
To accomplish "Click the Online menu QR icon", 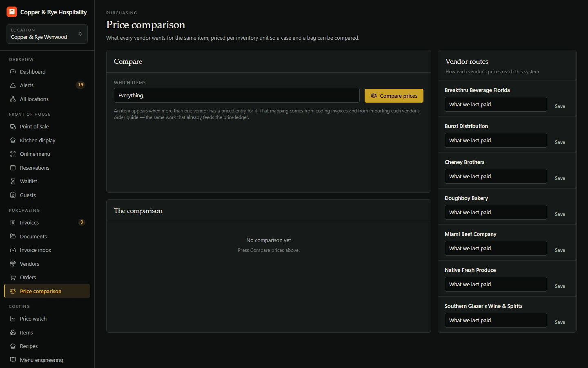I will click(13, 154).
